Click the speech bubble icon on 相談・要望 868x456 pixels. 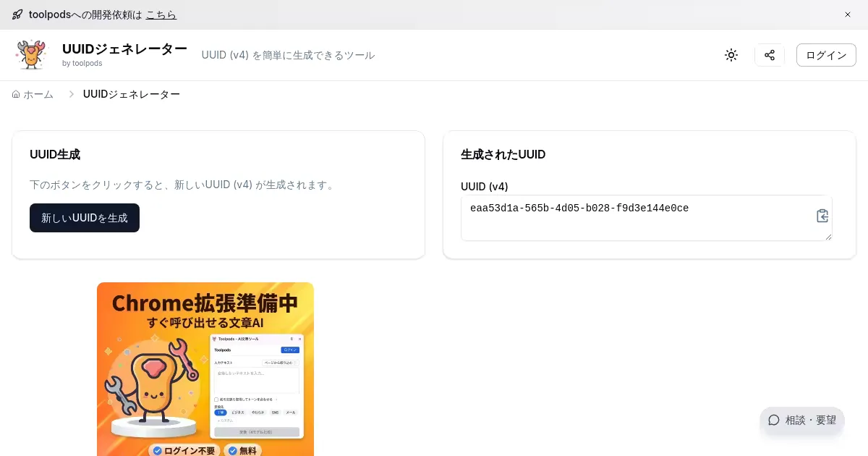(774, 420)
